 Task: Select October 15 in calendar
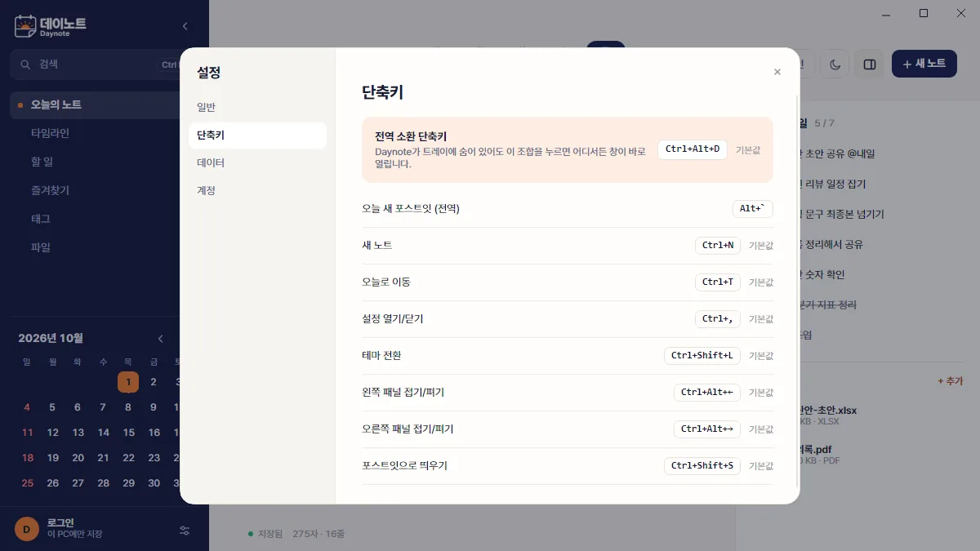coord(128,433)
